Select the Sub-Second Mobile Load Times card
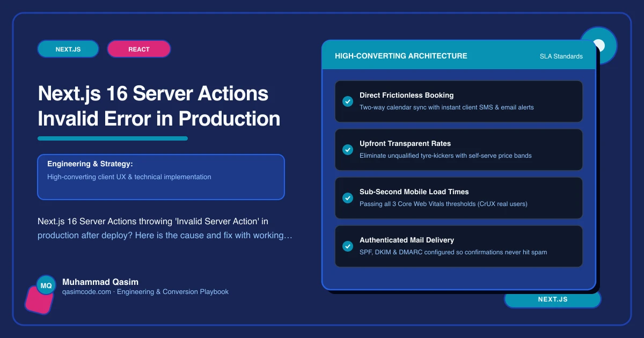The height and width of the screenshot is (338, 644). point(459,198)
